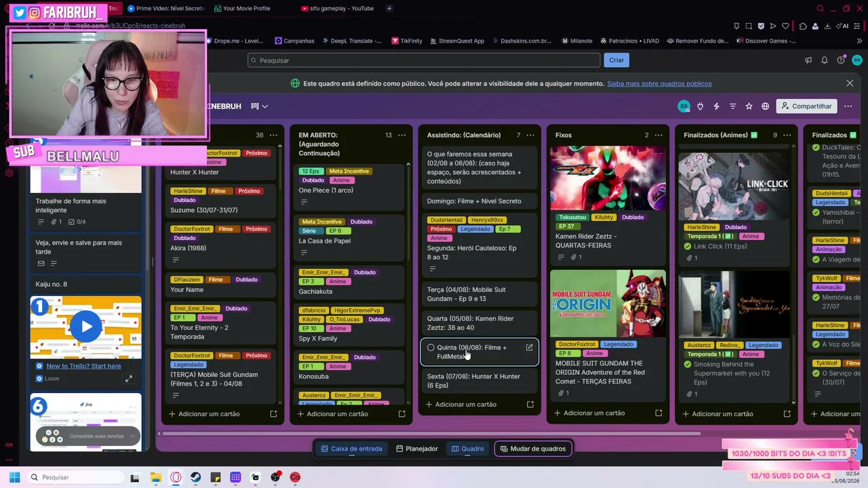
Task: Open File Explorer from the taskbar
Action: [x=155, y=477]
